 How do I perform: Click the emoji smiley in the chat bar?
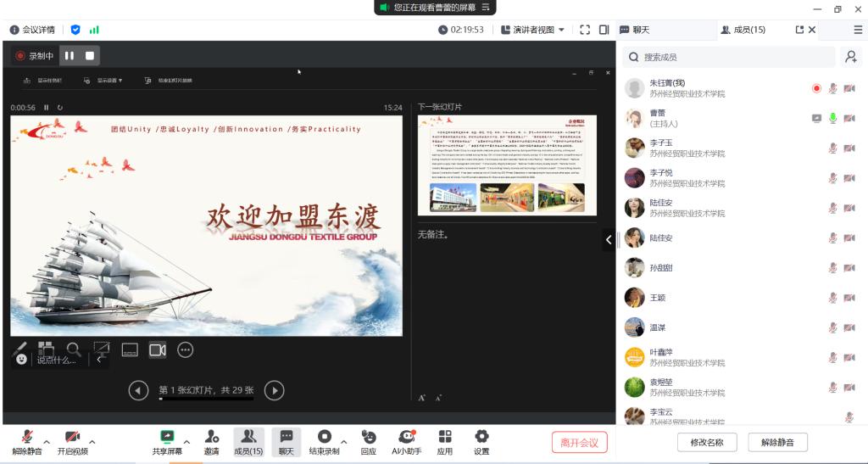tap(21, 360)
